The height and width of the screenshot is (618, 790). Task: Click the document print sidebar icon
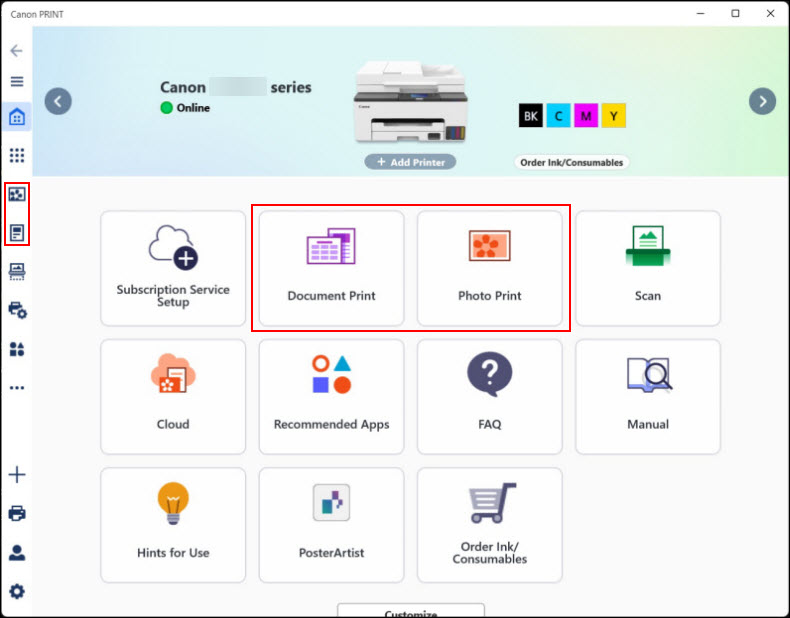click(16, 232)
